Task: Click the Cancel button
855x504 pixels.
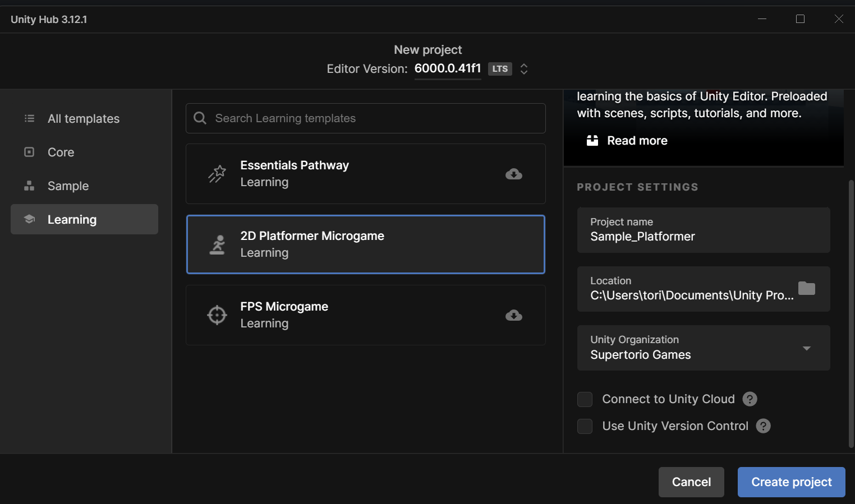Action: 691,482
